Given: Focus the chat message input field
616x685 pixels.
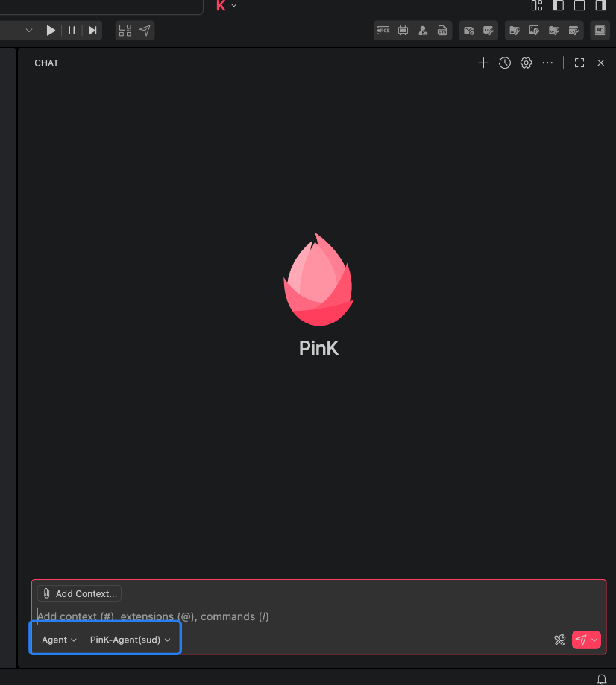Looking at the screenshot, I should click(318, 616).
